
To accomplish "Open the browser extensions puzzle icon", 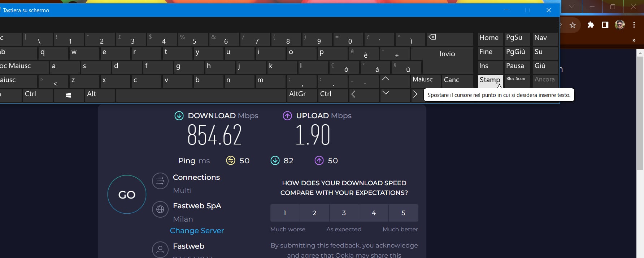I will click(591, 25).
